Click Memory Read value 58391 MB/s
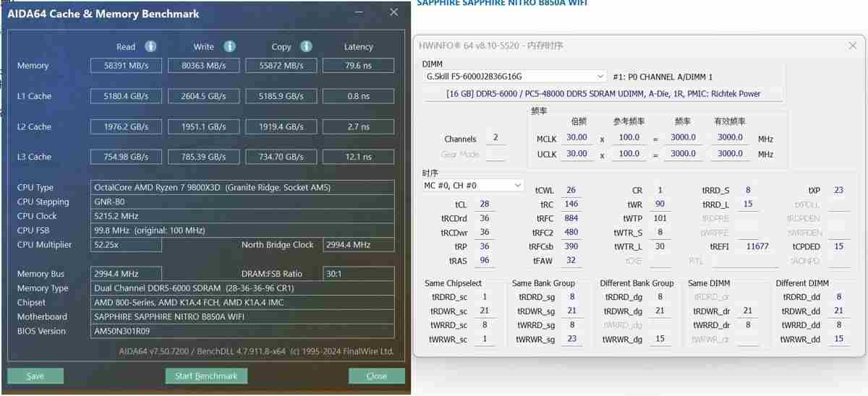The width and height of the screenshot is (868, 396). 126,66
